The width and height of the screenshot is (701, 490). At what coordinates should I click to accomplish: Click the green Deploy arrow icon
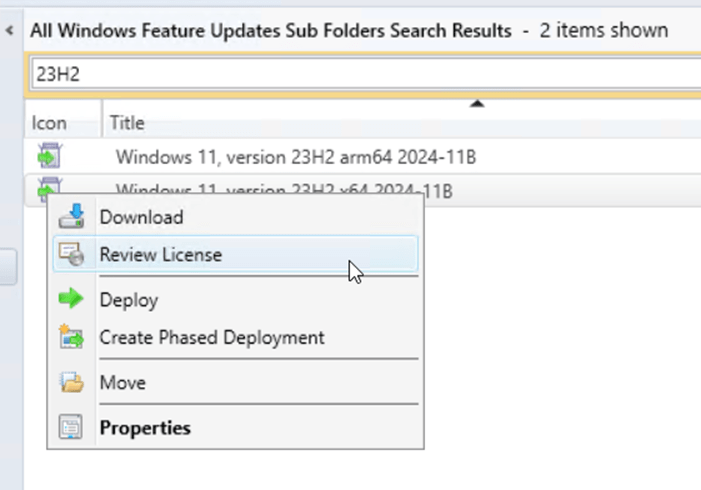click(72, 300)
